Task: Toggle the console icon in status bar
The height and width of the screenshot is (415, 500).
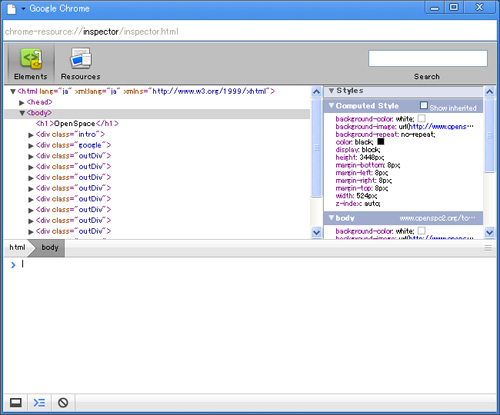Action: 39,403
